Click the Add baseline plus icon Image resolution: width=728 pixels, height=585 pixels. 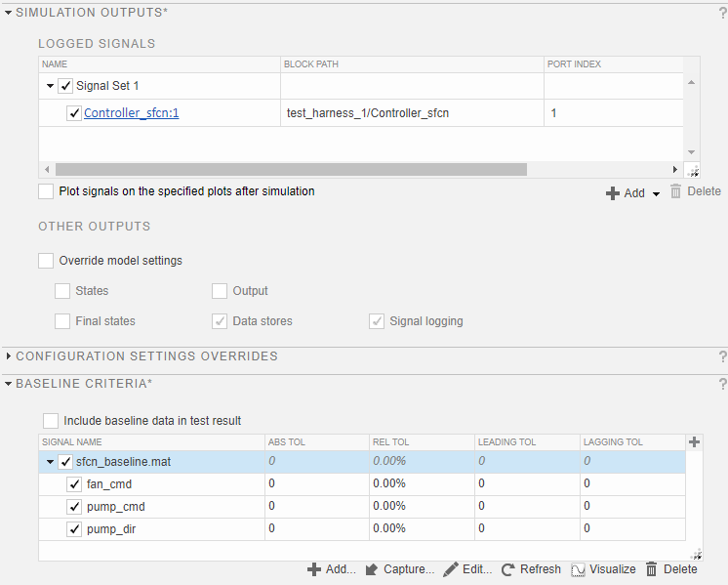coord(314,569)
